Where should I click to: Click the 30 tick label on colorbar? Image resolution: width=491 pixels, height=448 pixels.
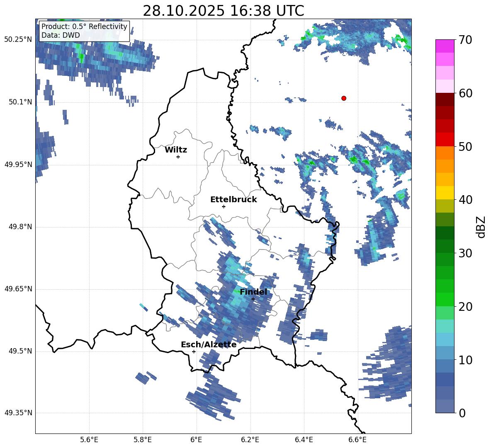coord(465,253)
